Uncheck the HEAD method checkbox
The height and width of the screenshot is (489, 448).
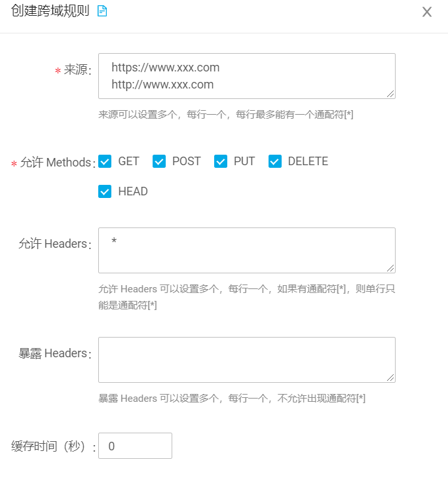(x=105, y=191)
